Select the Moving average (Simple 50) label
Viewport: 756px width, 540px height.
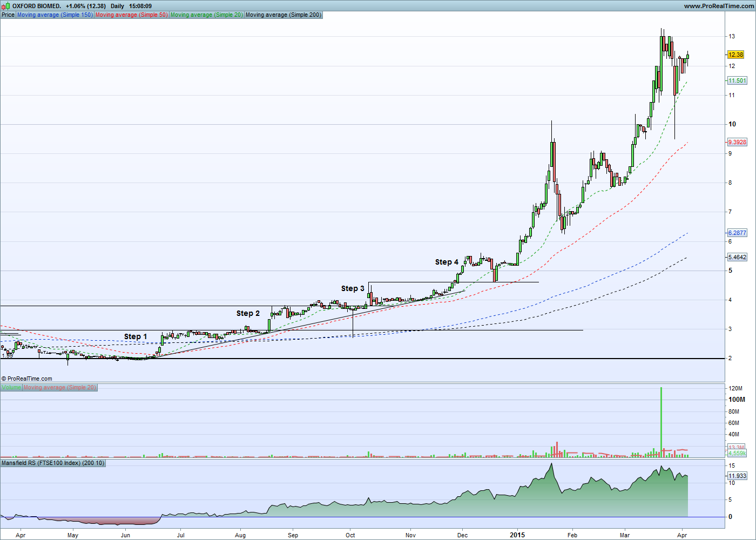pos(131,15)
